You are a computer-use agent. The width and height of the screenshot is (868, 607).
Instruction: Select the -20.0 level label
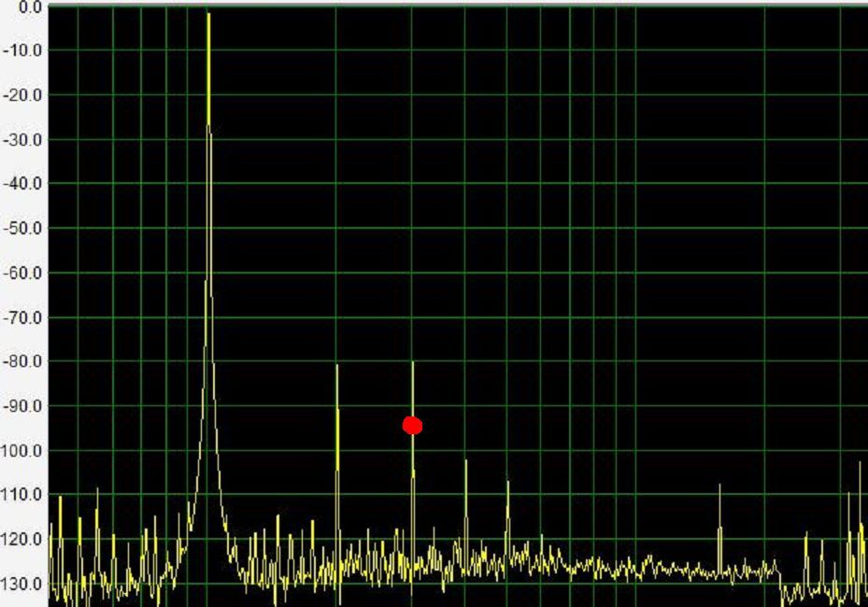click(x=22, y=95)
